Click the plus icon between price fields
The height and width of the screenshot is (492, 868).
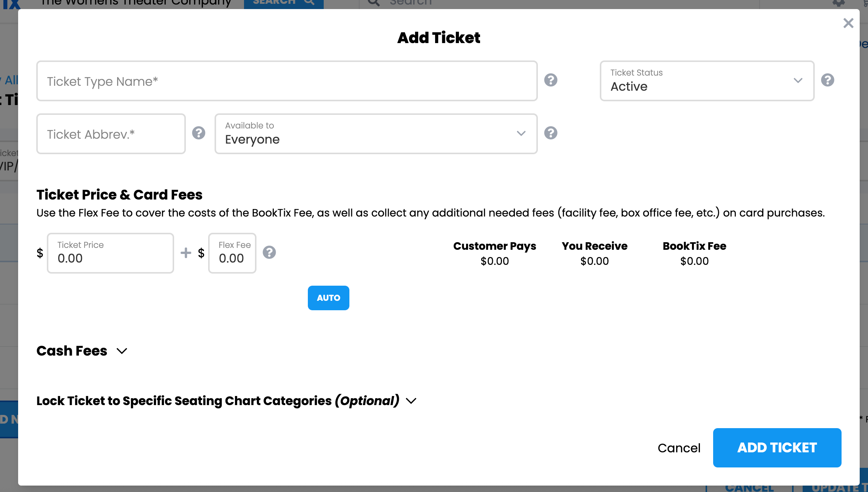[x=186, y=253]
